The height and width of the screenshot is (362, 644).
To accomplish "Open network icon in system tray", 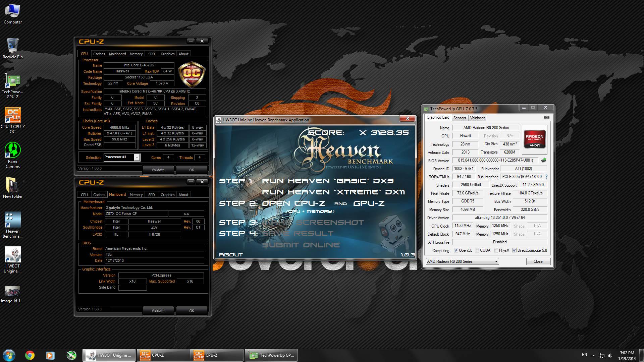I will (x=602, y=356).
